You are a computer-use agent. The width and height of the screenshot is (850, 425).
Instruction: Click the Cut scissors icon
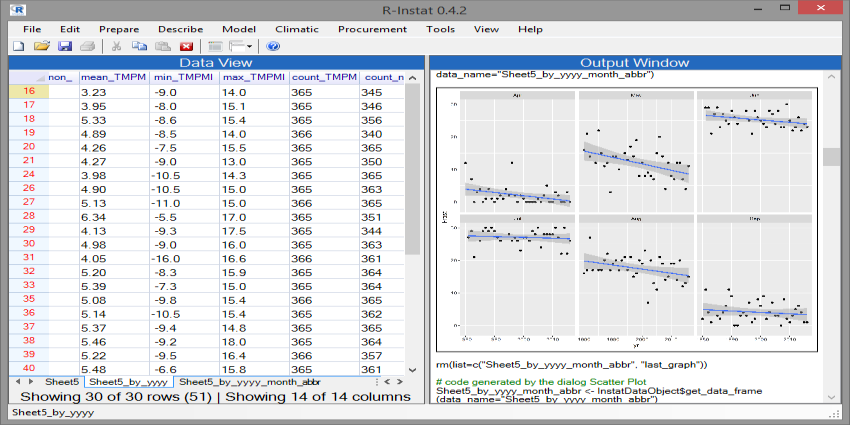pos(116,46)
